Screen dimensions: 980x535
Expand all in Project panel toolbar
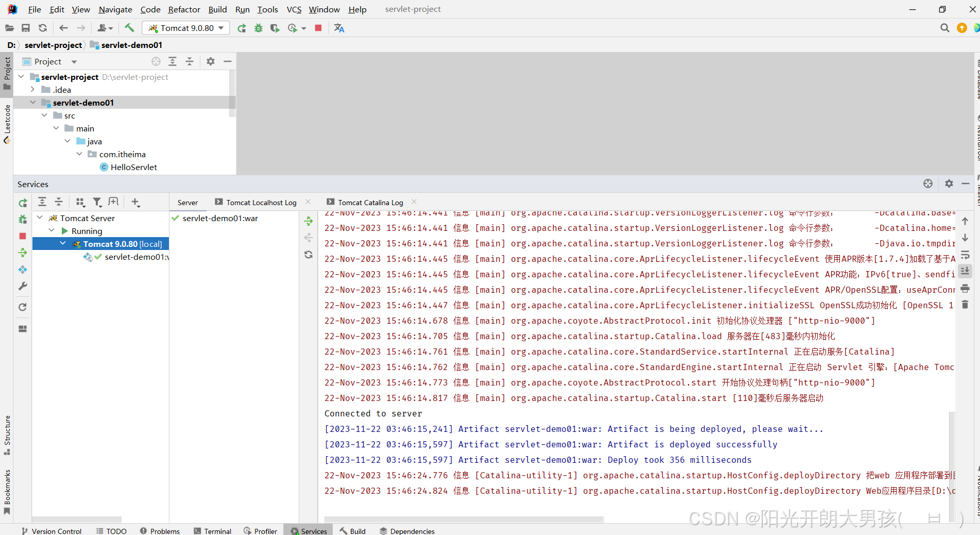pyautogui.click(x=173, y=61)
